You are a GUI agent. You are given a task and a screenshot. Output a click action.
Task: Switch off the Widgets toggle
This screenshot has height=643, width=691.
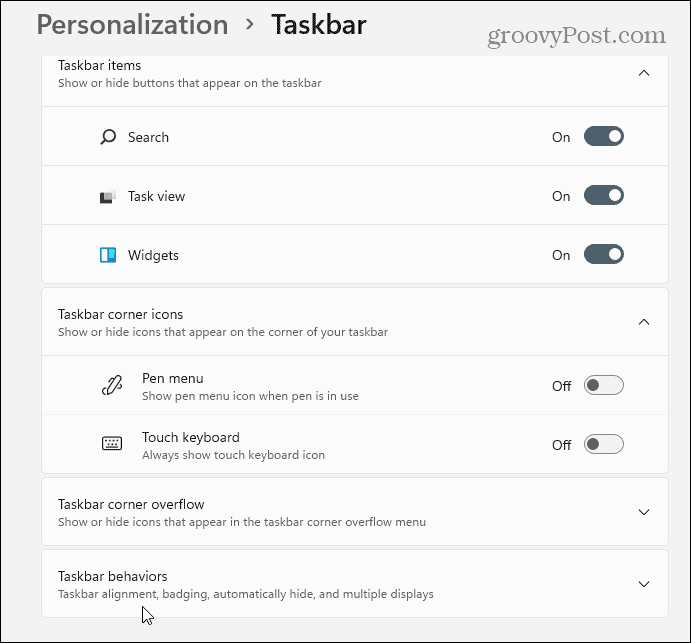click(604, 254)
